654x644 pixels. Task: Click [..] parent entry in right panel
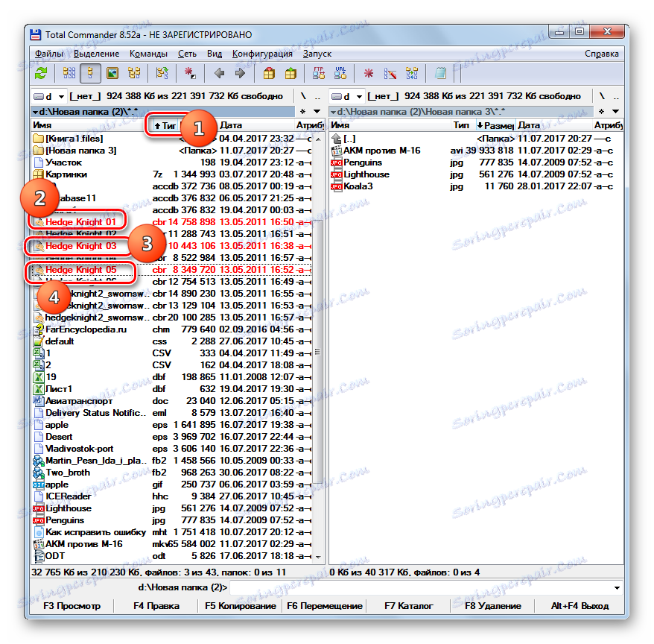475,139
